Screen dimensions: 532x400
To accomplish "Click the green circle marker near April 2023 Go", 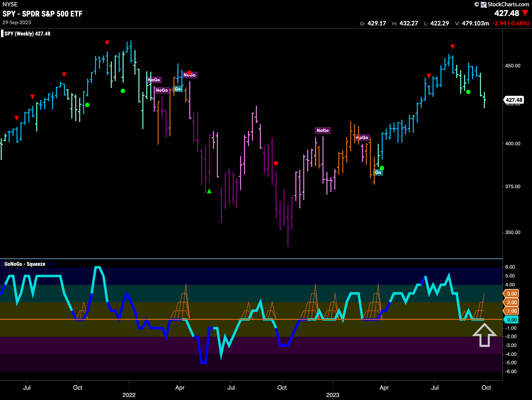I will tap(382, 168).
